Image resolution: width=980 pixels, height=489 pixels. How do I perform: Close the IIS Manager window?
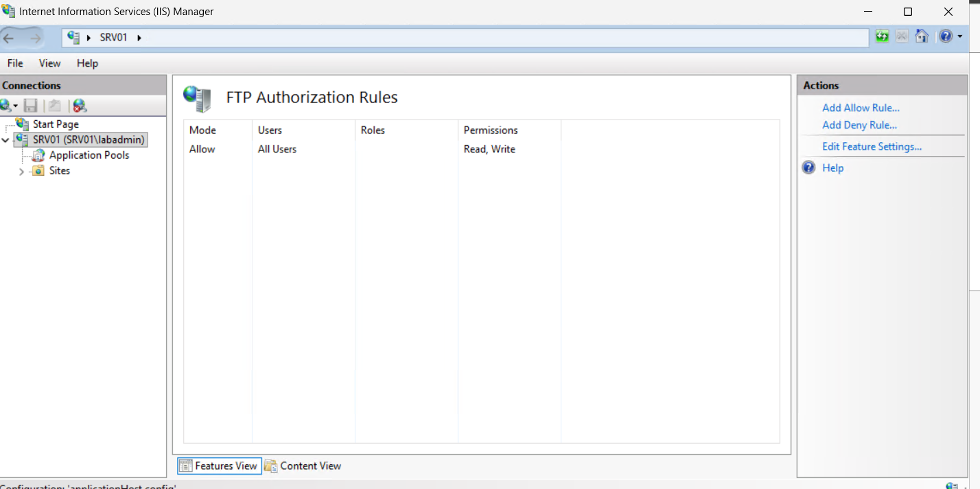[948, 12]
